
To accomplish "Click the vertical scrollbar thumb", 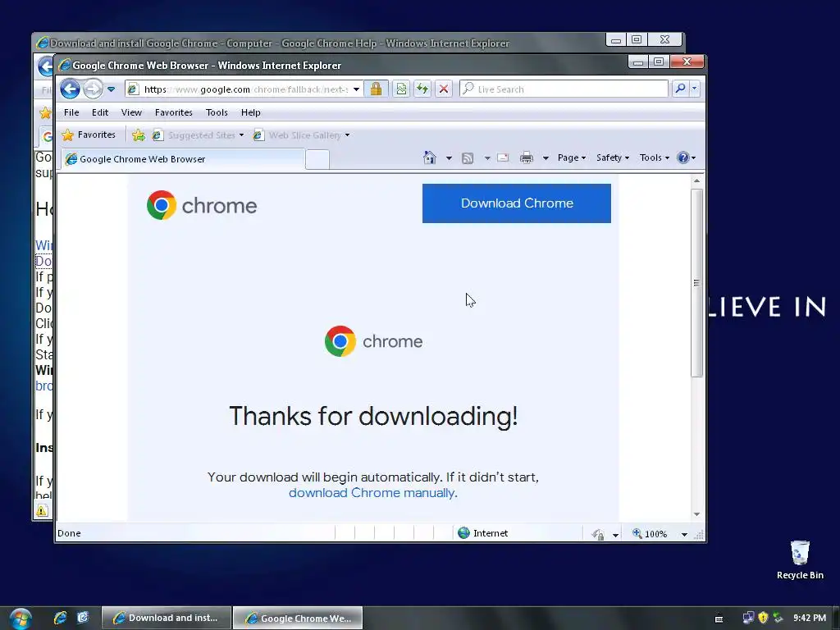I will point(696,283).
